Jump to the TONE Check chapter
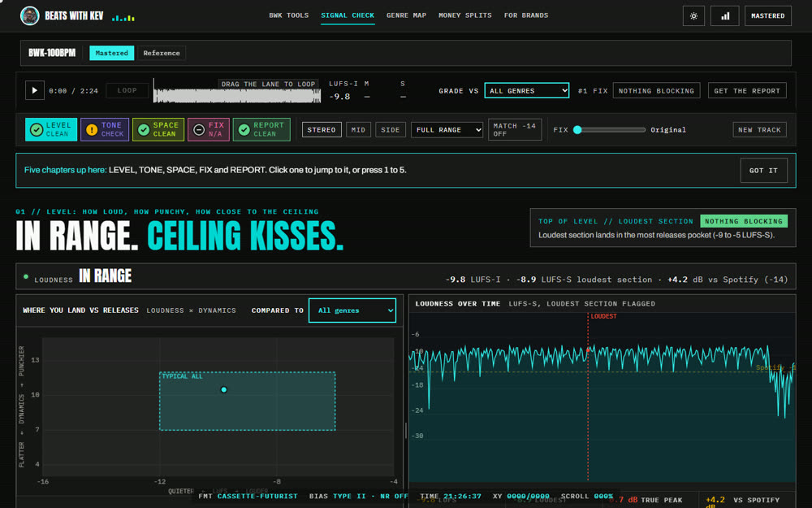The height and width of the screenshot is (508, 812). click(105, 129)
